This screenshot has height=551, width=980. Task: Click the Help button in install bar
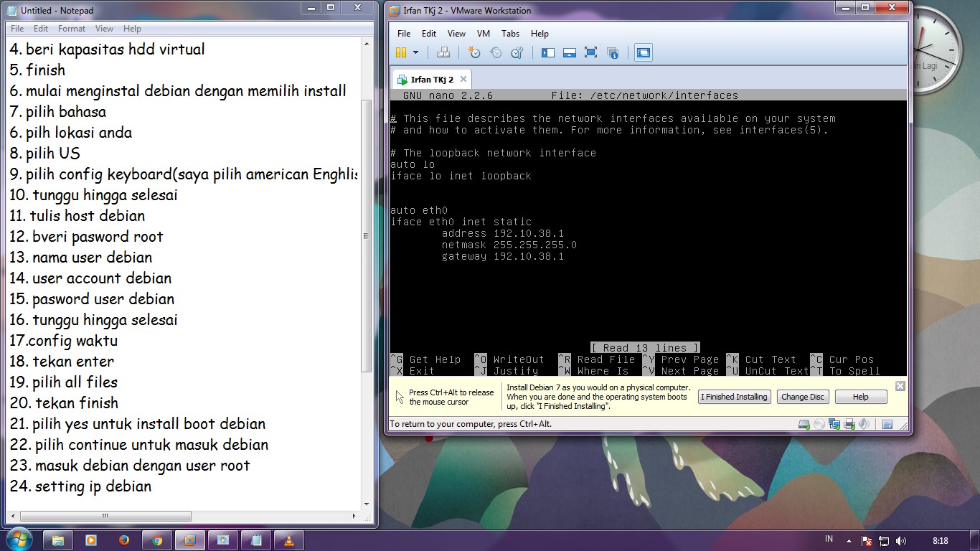click(861, 397)
